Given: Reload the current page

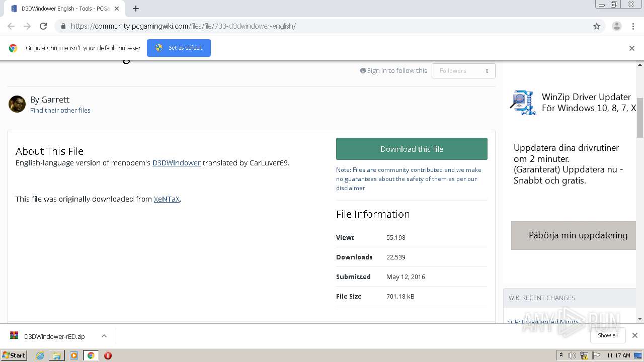Looking at the screenshot, I should point(43,26).
